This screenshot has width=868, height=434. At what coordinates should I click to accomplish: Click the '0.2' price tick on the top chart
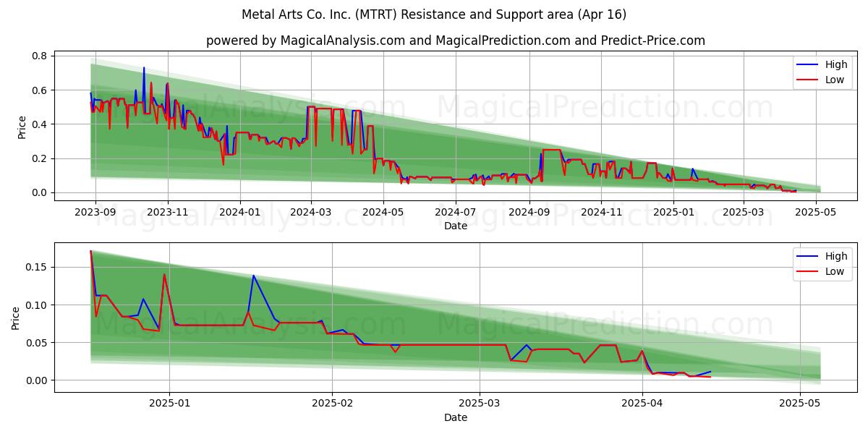coord(40,158)
